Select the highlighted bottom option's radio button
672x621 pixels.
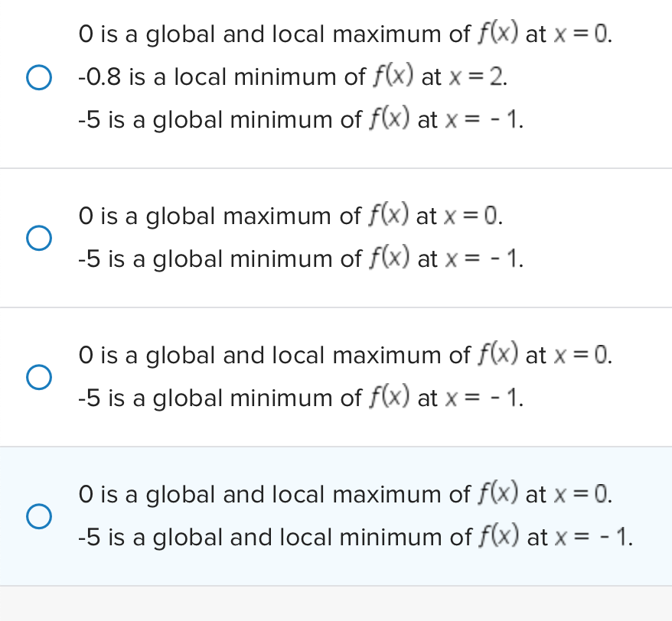tap(38, 516)
